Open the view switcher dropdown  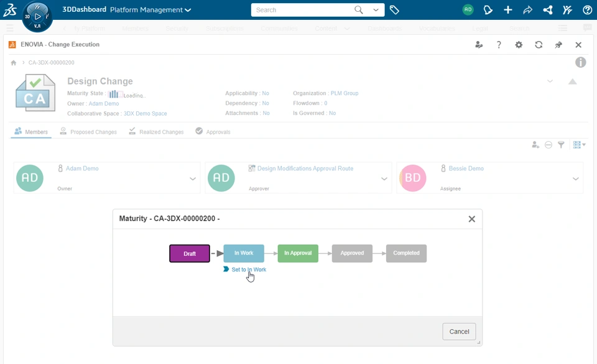[x=579, y=145]
